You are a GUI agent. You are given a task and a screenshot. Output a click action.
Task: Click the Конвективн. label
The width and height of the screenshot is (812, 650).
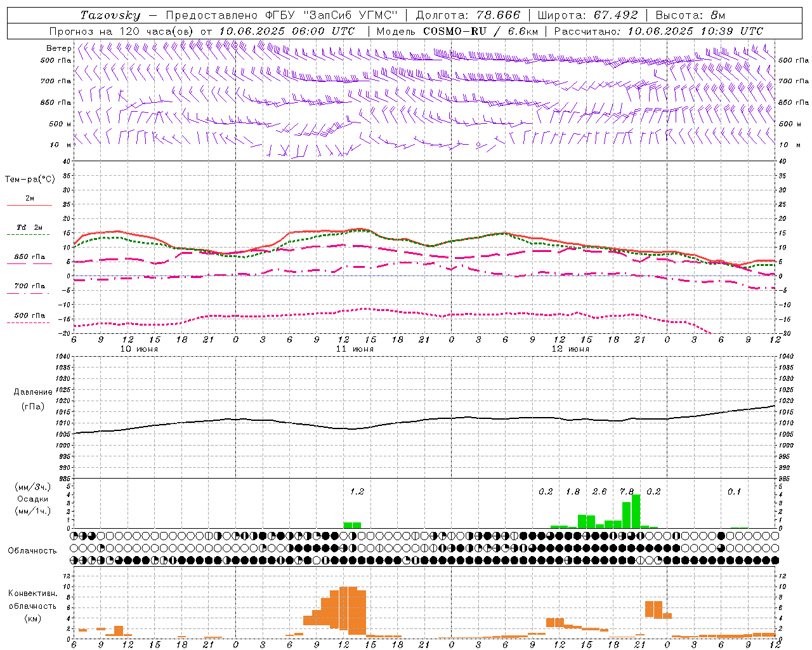point(33,594)
